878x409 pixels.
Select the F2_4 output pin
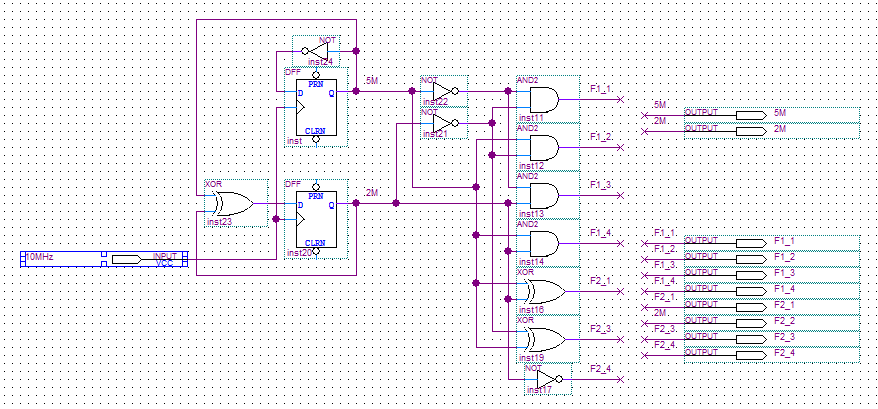coord(772,355)
